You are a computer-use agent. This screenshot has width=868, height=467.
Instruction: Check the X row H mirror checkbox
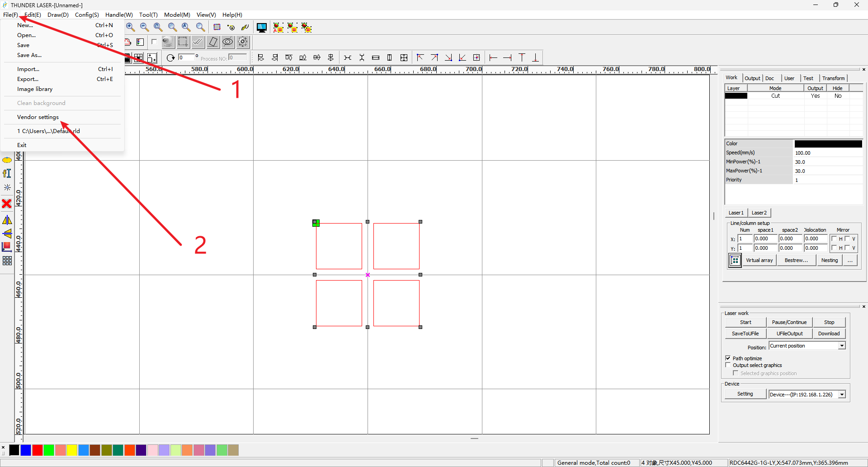834,238
